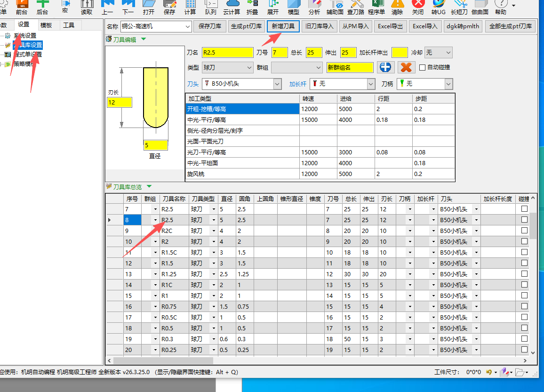The width and height of the screenshot is (544, 392).
Task: Switch to the 工具 tab
Action: pyautogui.click(x=68, y=25)
